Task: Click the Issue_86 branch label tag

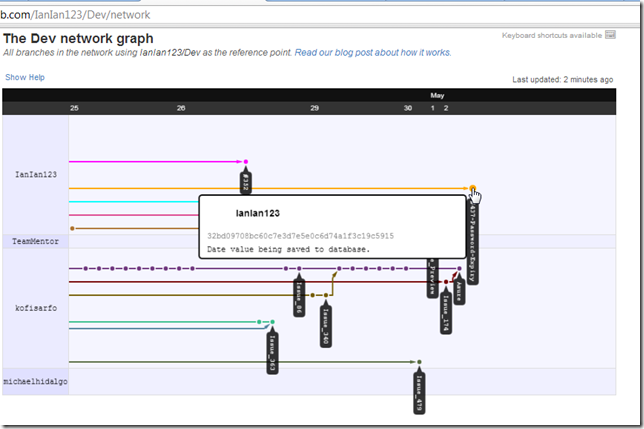Action: tap(299, 297)
